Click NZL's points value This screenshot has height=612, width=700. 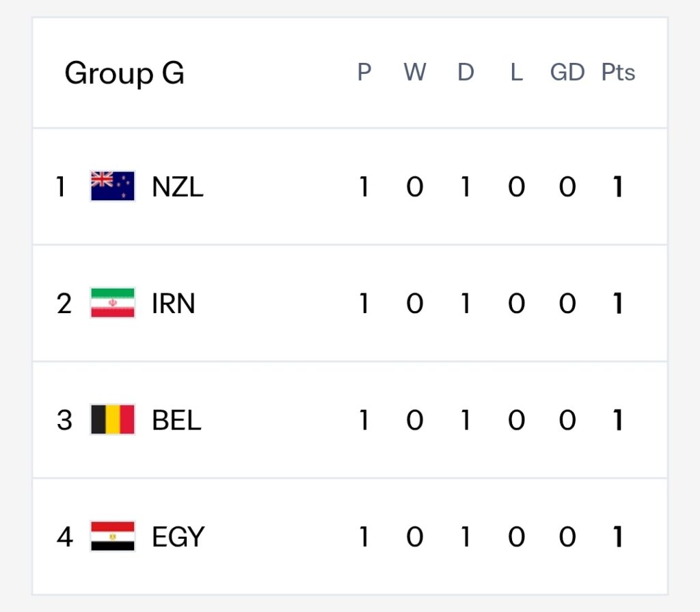click(x=618, y=187)
